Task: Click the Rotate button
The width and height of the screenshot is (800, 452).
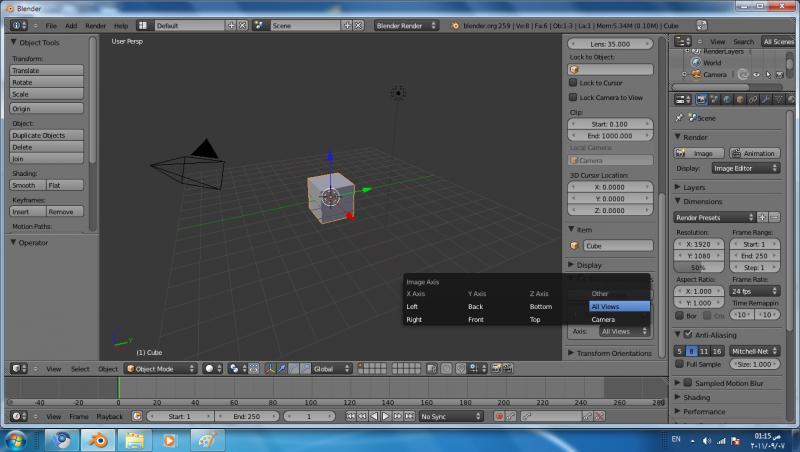Action: 46,82
